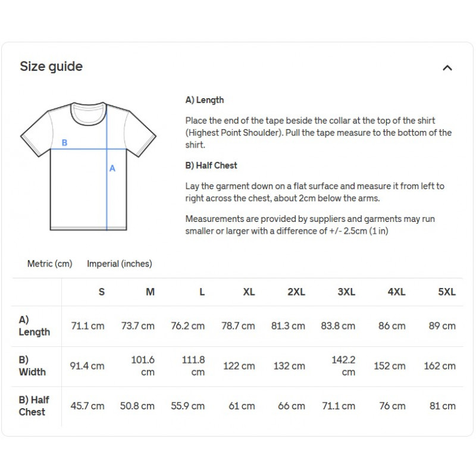Select the 2XL size column header

(296, 292)
